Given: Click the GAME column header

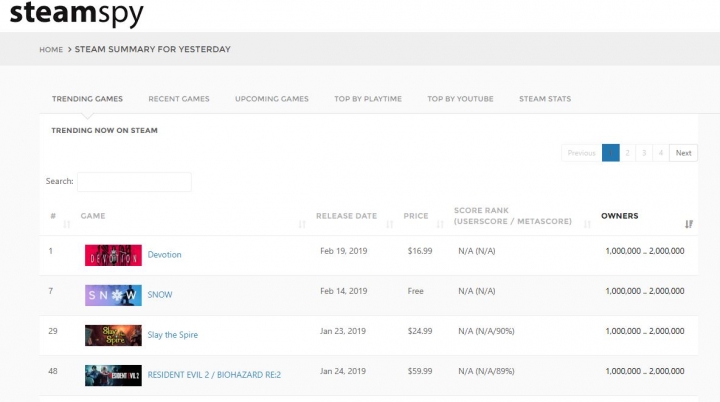Looking at the screenshot, I should 93,216.
